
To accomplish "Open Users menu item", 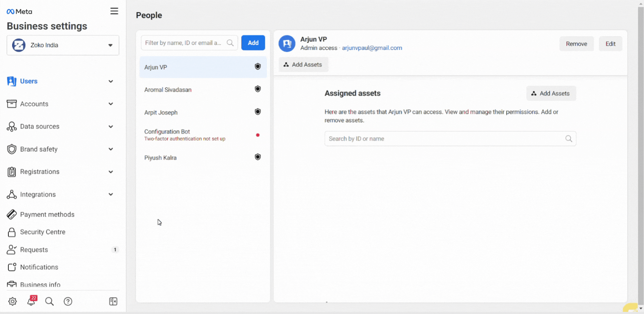I will click(29, 81).
